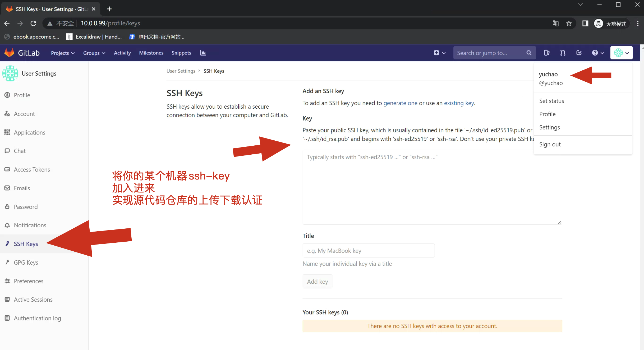644x350 pixels.
Task: Open the Issues icon in navbar
Action: pyautogui.click(x=547, y=53)
